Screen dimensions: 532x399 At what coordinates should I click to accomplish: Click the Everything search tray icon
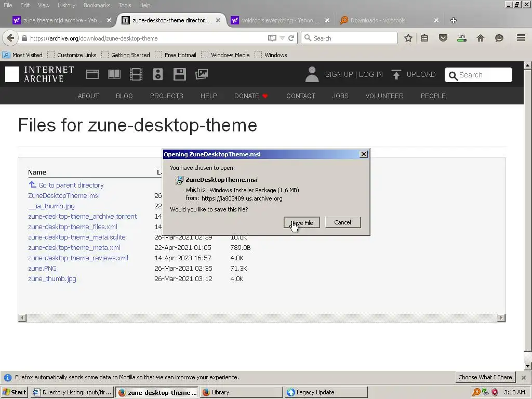[x=476, y=392]
